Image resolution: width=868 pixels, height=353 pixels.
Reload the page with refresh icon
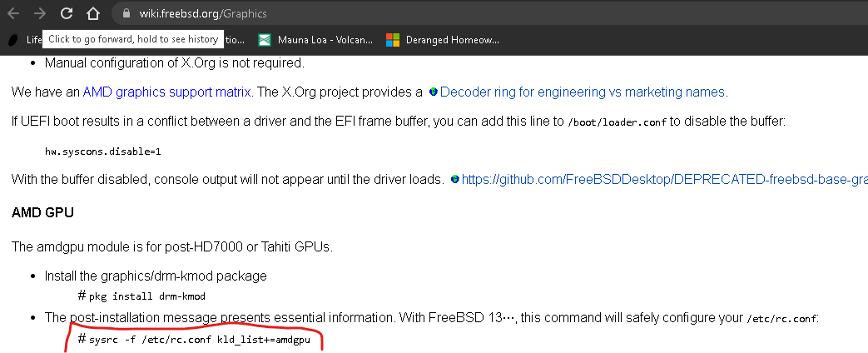click(67, 14)
